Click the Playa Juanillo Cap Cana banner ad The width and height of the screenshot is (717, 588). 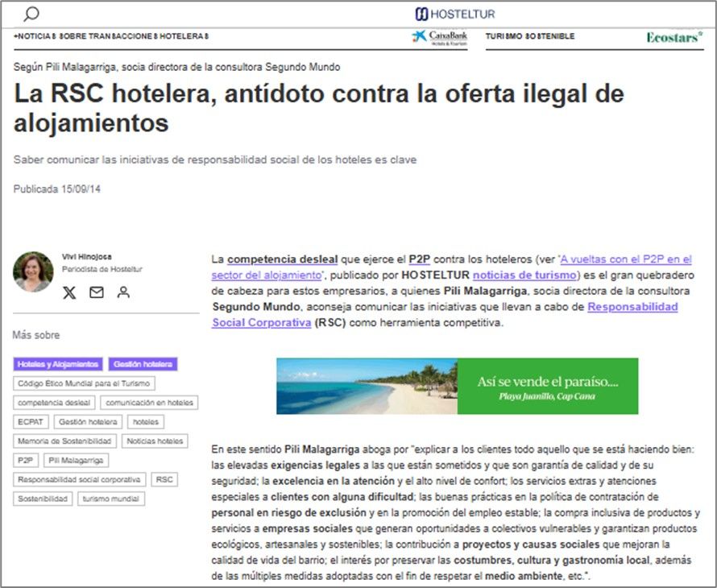click(458, 386)
